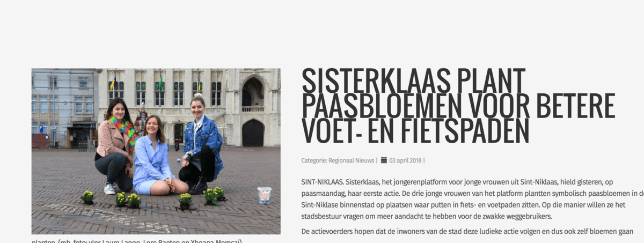Open the Regionaal Nieuws category link
This screenshot has height=243, width=644.
[x=352, y=160]
